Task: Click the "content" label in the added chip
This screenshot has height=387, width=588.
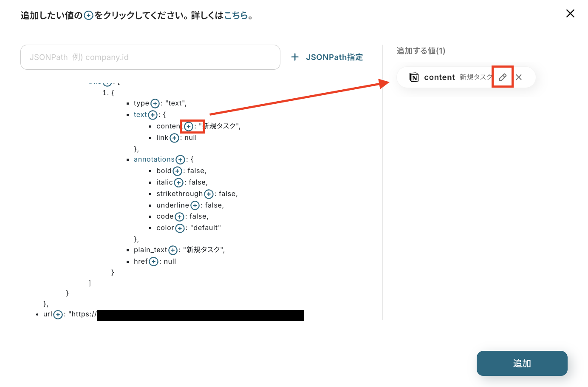Action: [x=439, y=77]
